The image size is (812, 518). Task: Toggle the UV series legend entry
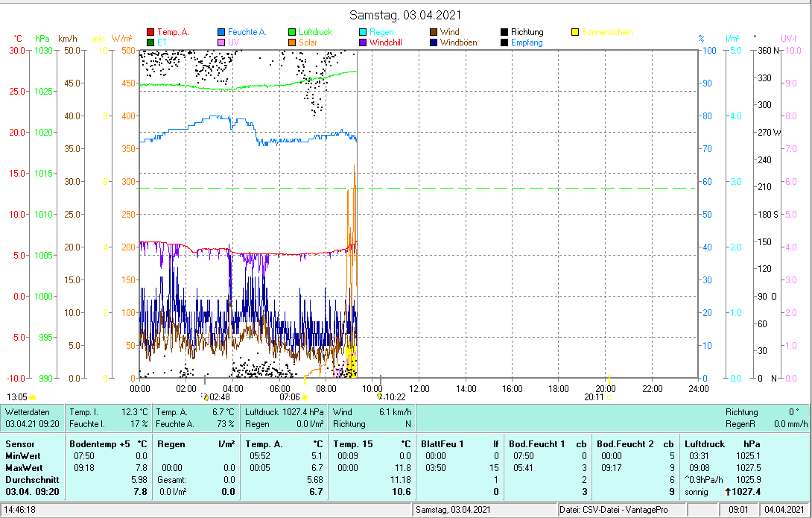pyautogui.click(x=233, y=43)
